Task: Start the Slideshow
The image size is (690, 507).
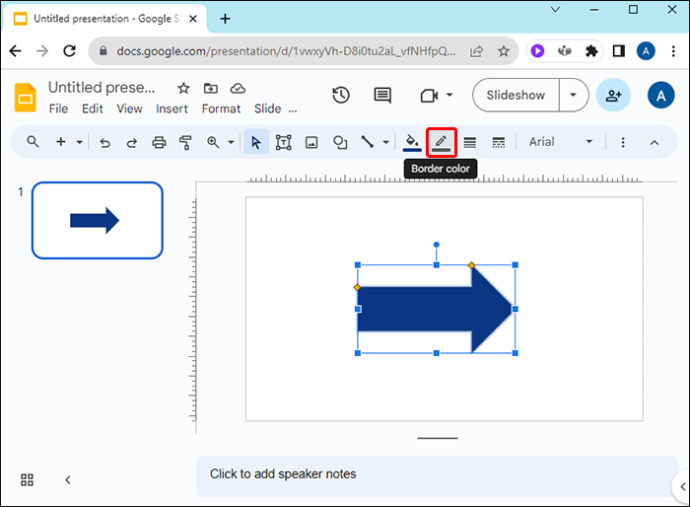Action: 516,95
